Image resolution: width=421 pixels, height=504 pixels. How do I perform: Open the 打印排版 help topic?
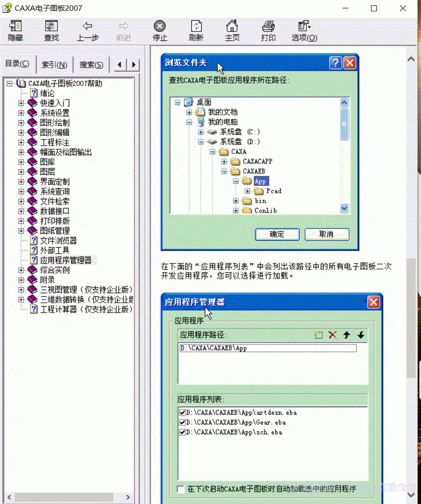(54, 221)
